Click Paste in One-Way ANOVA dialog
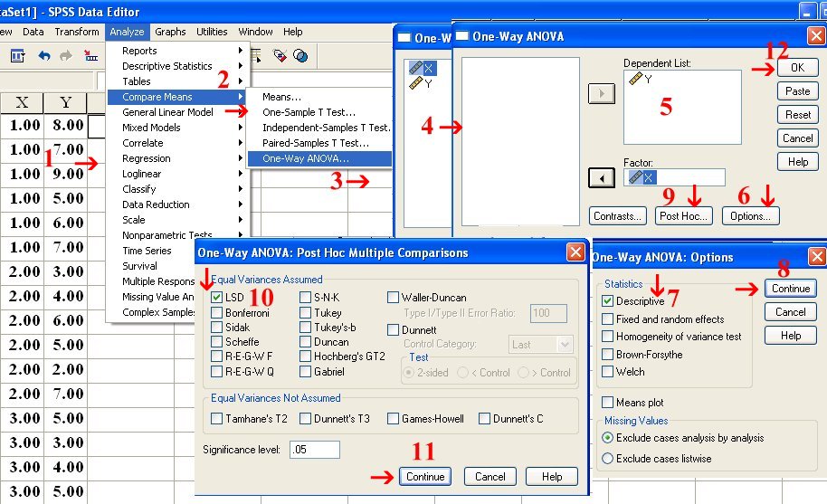The height and width of the screenshot is (504, 827). (x=797, y=91)
